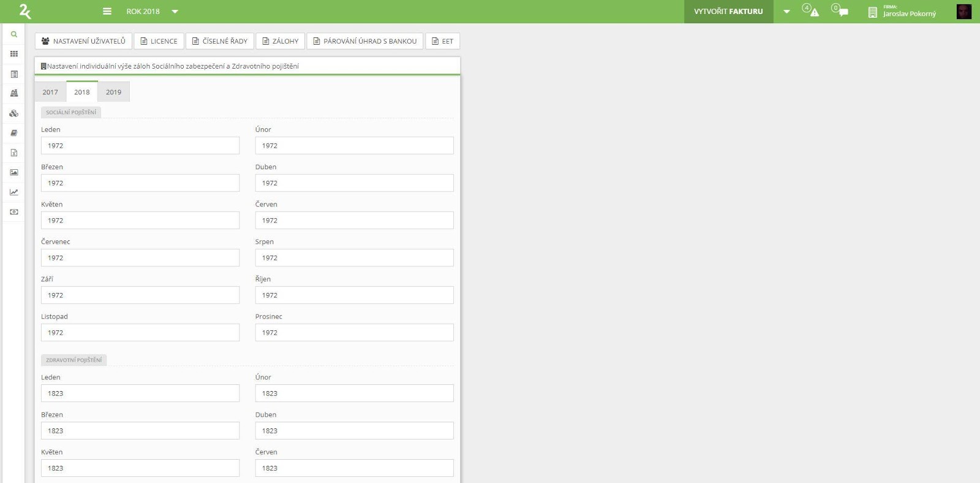Open Párování úhrad s bankou settings
The width and height of the screenshot is (980, 483).
click(364, 41)
